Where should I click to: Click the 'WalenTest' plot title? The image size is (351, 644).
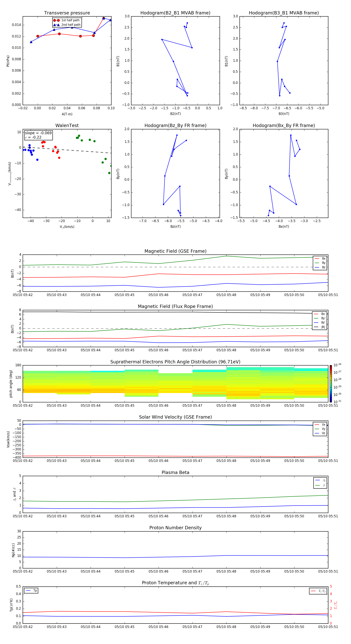point(67,125)
